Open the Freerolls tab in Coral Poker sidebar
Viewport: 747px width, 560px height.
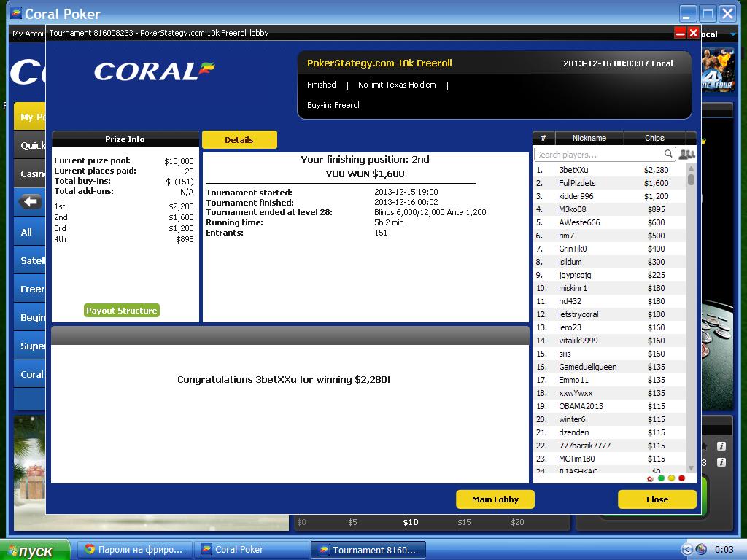coord(29,289)
